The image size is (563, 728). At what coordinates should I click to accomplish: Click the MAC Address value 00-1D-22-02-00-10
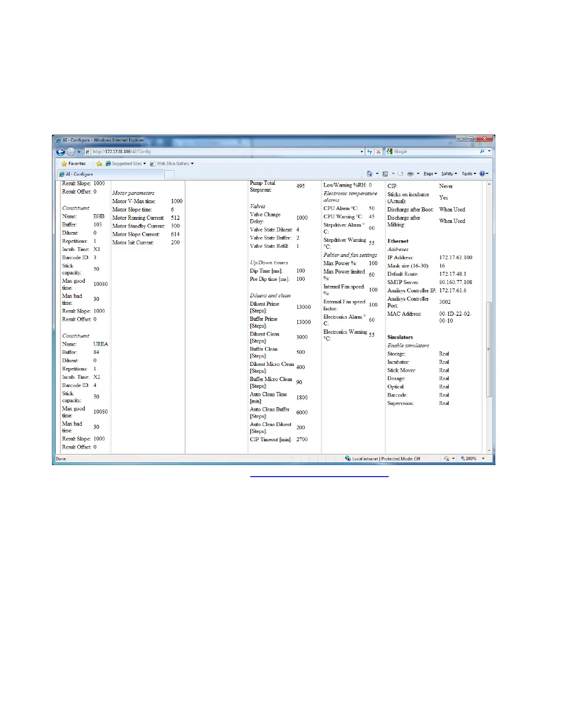(x=455, y=317)
